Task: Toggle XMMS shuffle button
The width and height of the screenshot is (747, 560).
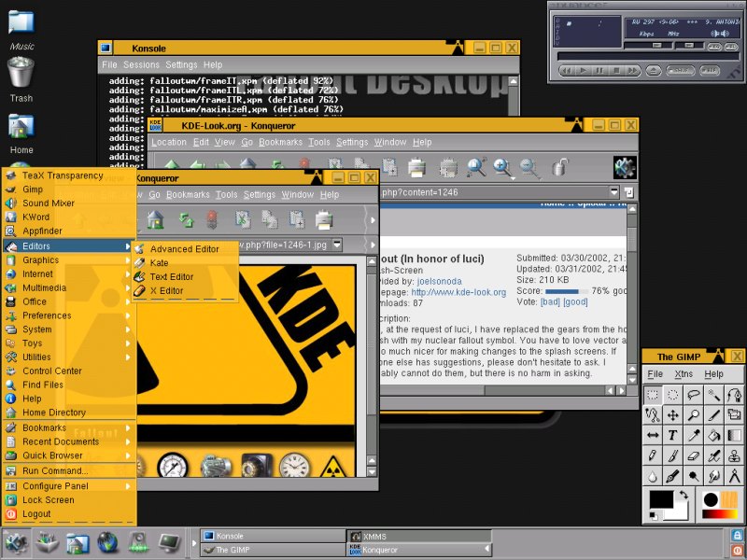Action: [681, 71]
